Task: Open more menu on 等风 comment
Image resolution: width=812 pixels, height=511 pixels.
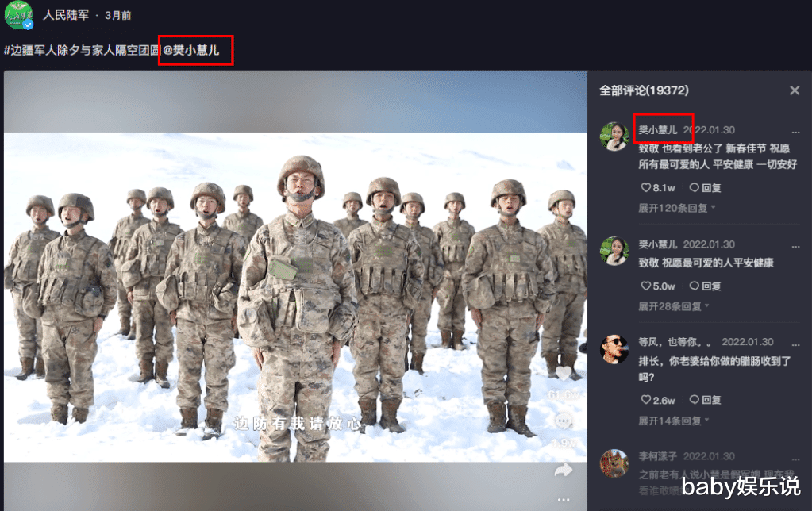Action: point(795,343)
